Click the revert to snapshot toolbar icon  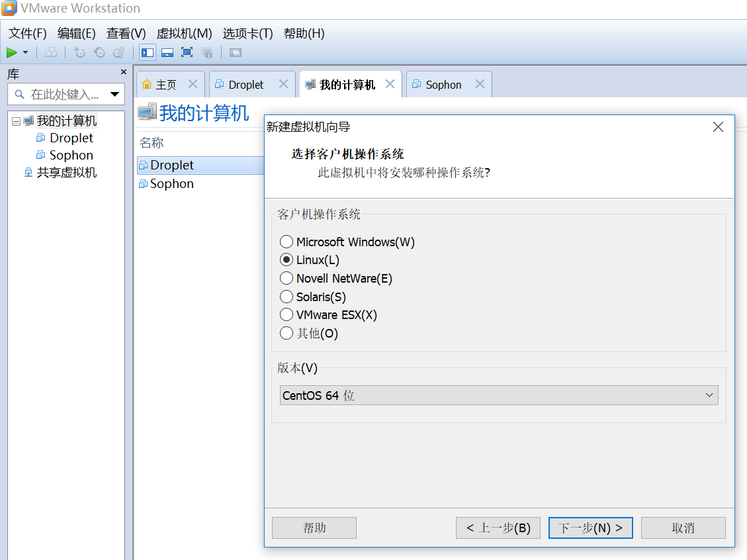99,52
